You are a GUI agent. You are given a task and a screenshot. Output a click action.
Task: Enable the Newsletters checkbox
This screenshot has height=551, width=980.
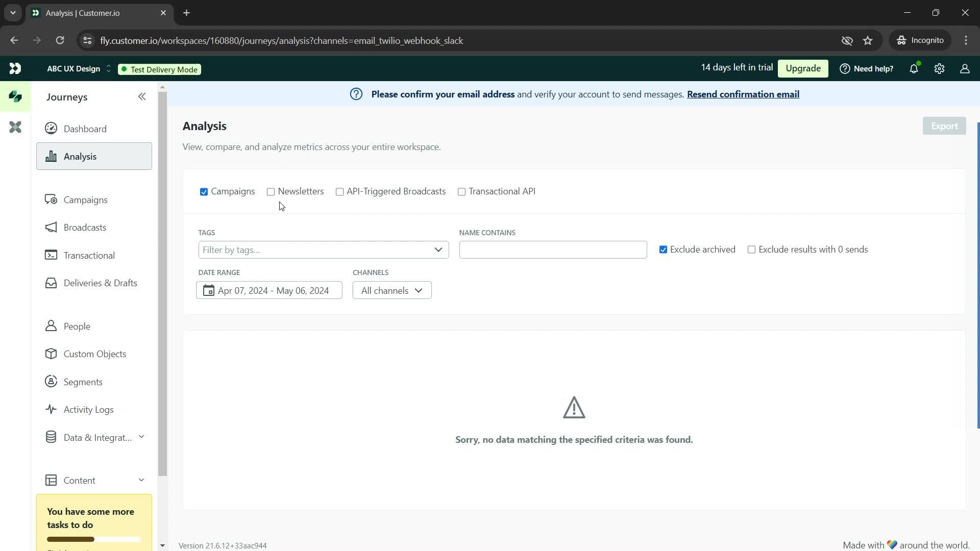[x=271, y=192]
